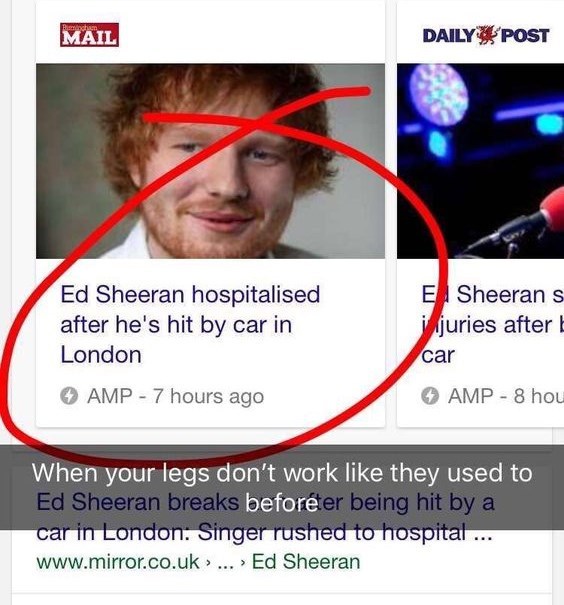Click AMP lightning icon under Mail article

[x=69, y=396]
